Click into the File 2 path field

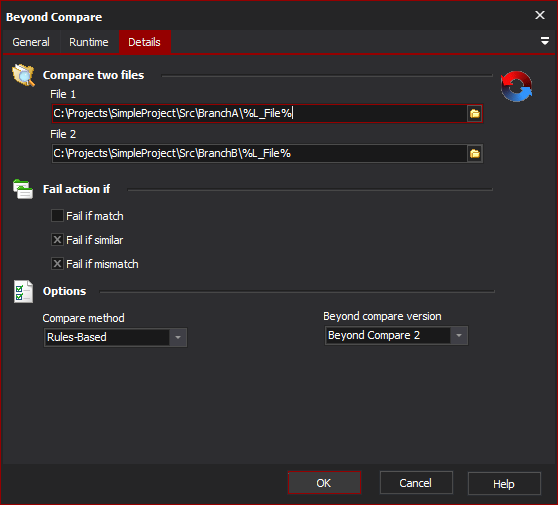pos(259,154)
